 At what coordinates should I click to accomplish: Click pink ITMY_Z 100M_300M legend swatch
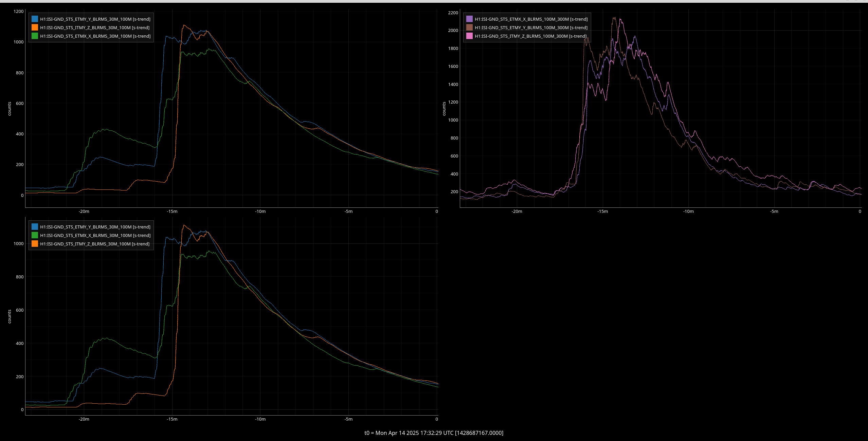pyautogui.click(x=469, y=36)
